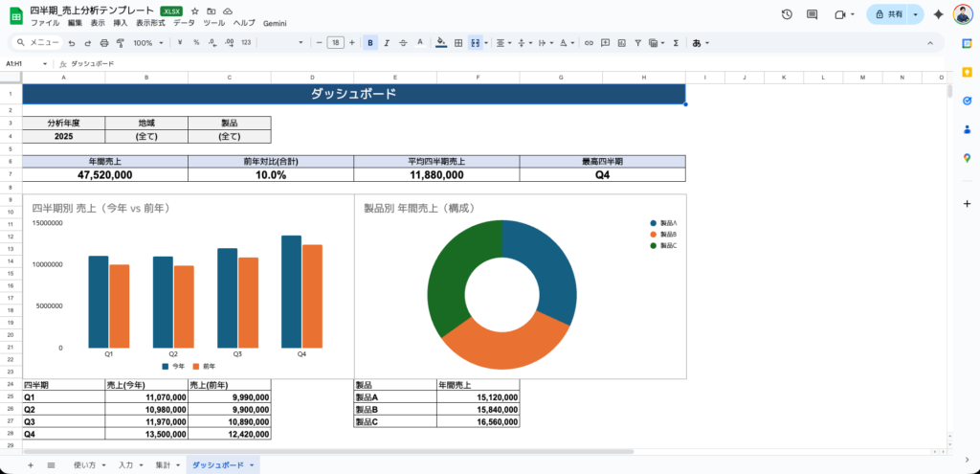
Task: Switch to the 集計 sheet tab
Action: point(163,464)
